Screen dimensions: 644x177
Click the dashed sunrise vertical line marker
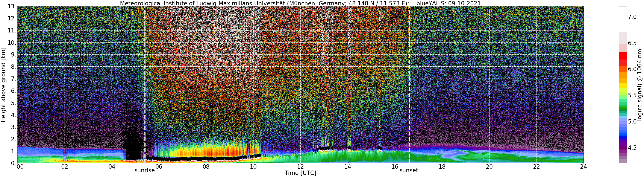(145, 85)
